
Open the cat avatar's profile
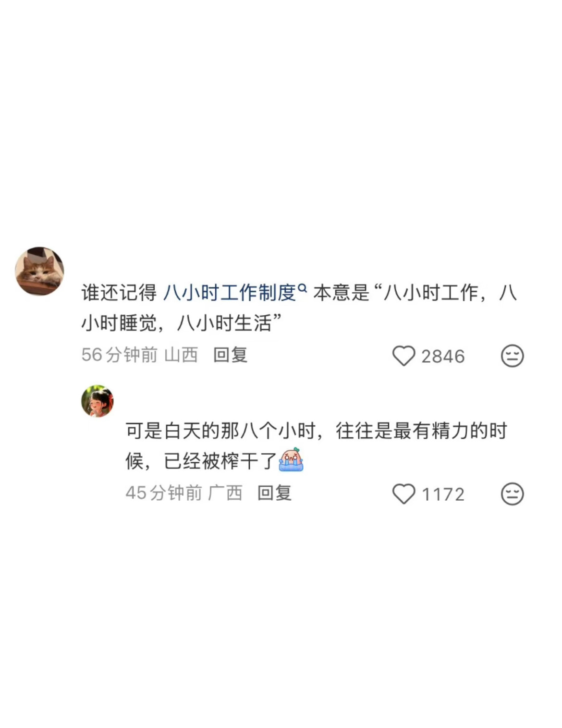40,271
